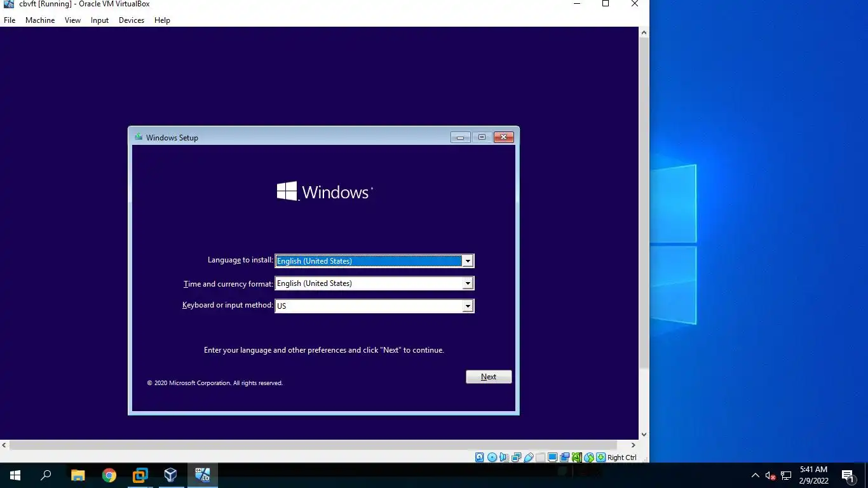868x488 pixels.
Task: Click the optical drive status icon
Action: (492, 457)
